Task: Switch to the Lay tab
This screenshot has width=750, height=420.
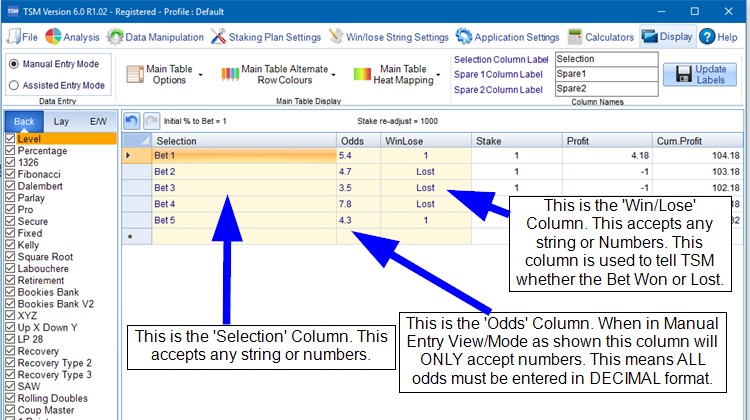Action: click(61, 120)
